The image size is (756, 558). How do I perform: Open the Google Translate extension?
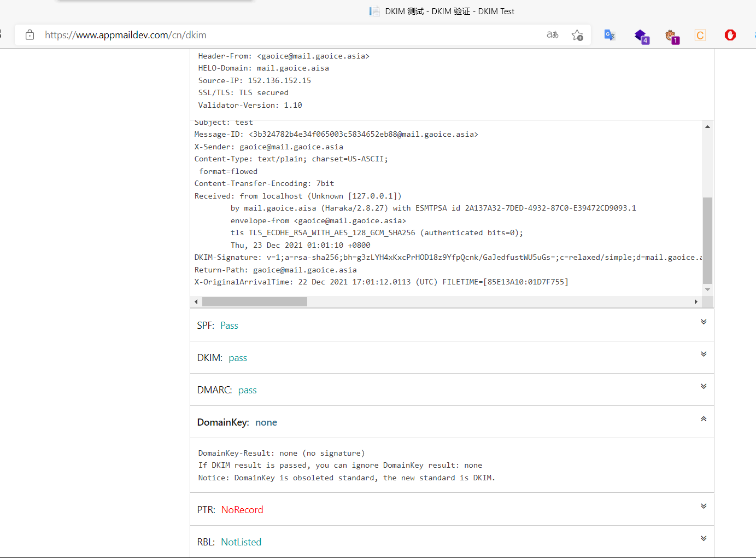click(x=610, y=35)
